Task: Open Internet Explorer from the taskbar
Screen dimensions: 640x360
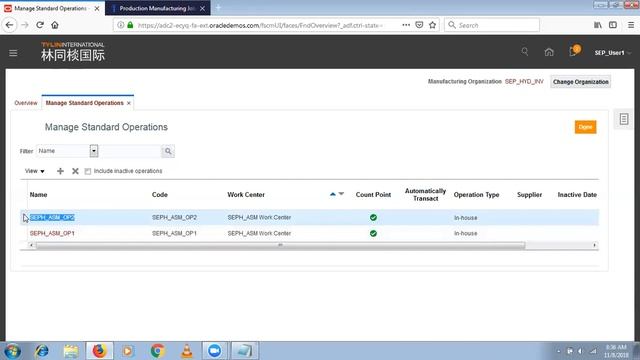Action: pyautogui.click(x=42, y=351)
